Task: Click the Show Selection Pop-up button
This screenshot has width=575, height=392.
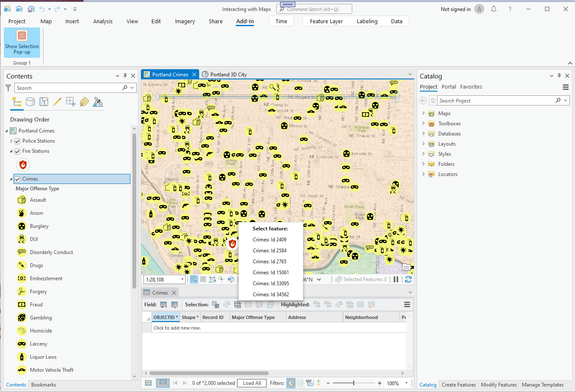Action: (x=22, y=42)
